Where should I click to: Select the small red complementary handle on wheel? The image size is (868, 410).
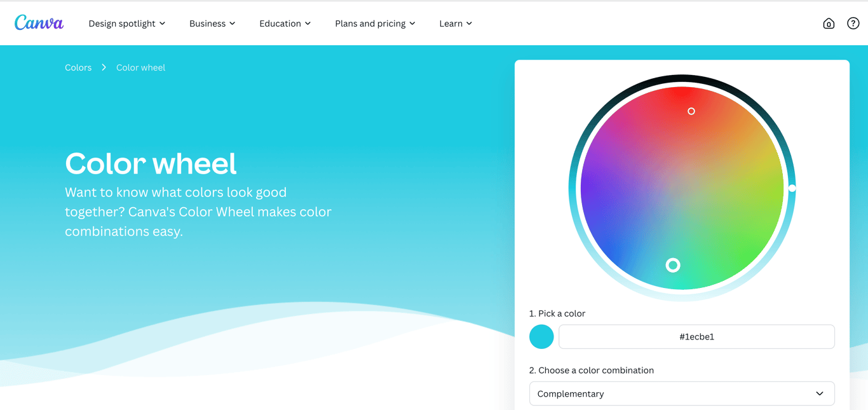(691, 111)
